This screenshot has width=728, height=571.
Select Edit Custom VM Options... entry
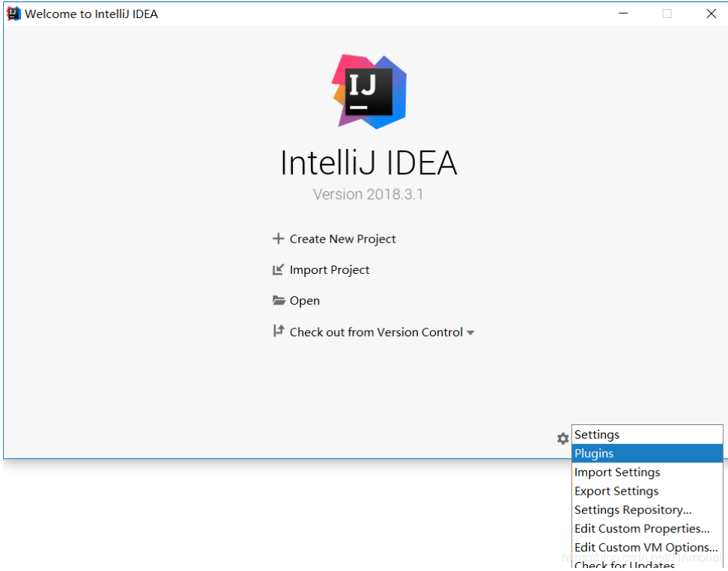(647, 547)
